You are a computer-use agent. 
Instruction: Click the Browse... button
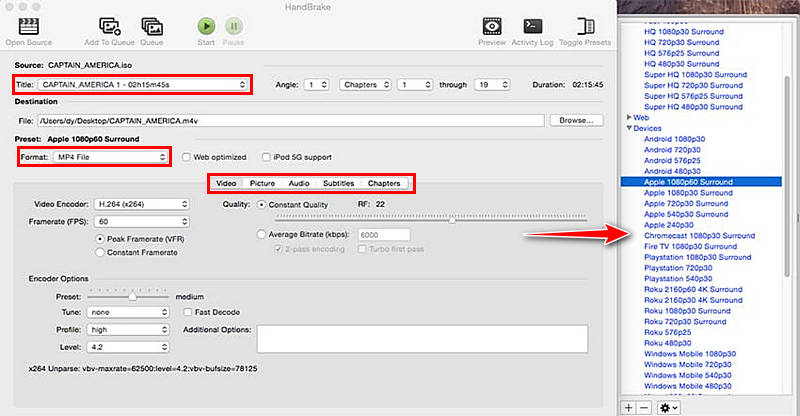pyautogui.click(x=577, y=120)
